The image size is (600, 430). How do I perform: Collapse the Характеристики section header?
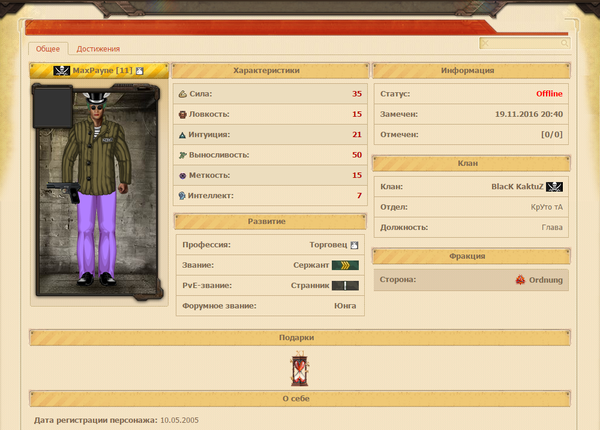pyautogui.click(x=267, y=71)
